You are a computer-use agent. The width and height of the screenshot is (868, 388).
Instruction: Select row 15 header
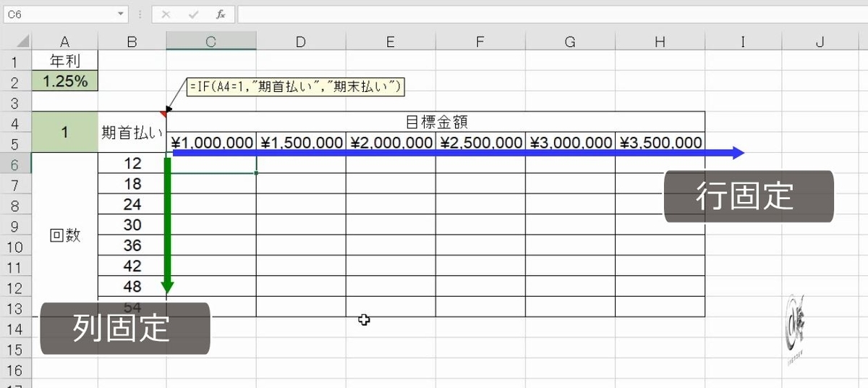[16, 349]
